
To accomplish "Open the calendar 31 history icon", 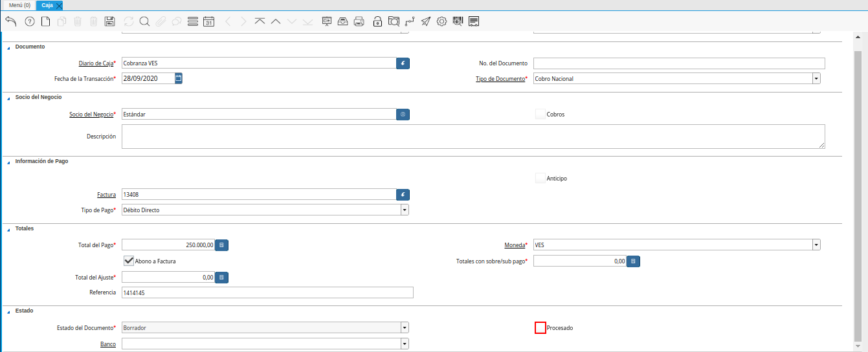I will pos(208,21).
